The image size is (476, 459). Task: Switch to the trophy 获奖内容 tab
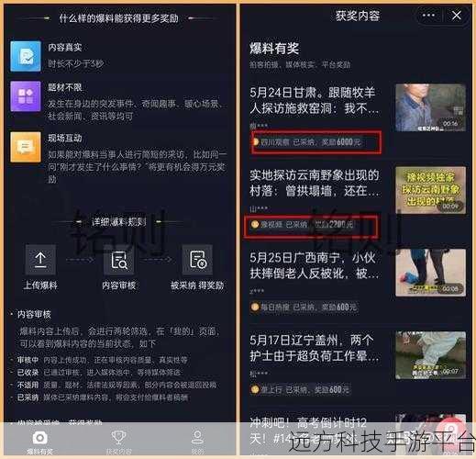tap(118, 442)
